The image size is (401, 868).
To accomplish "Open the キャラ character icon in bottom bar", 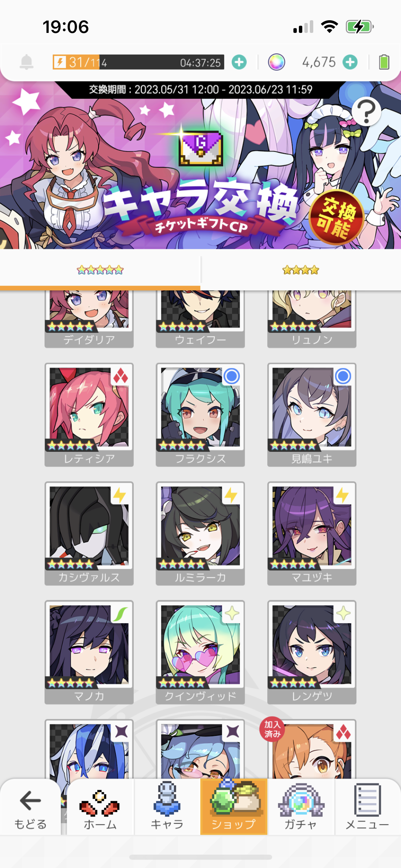I will pos(167,807).
